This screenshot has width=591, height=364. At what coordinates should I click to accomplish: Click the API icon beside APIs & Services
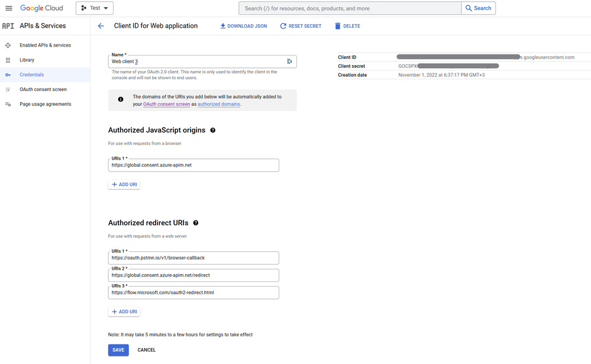click(x=8, y=25)
